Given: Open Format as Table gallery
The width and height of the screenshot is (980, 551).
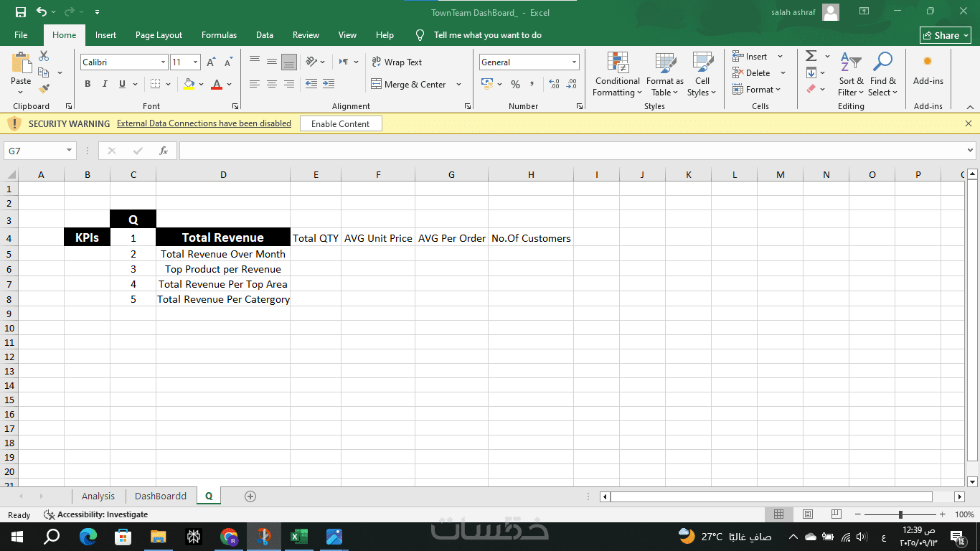Looking at the screenshot, I should (x=665, y=74).
